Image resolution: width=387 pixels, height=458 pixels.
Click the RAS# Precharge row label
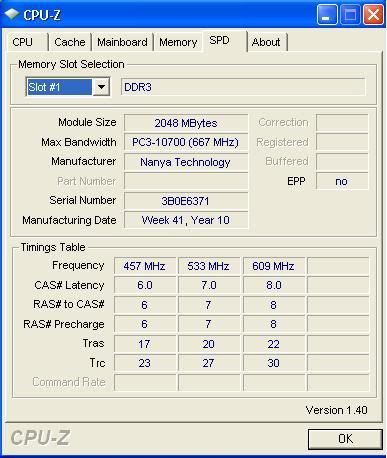(x=64, y=324)
